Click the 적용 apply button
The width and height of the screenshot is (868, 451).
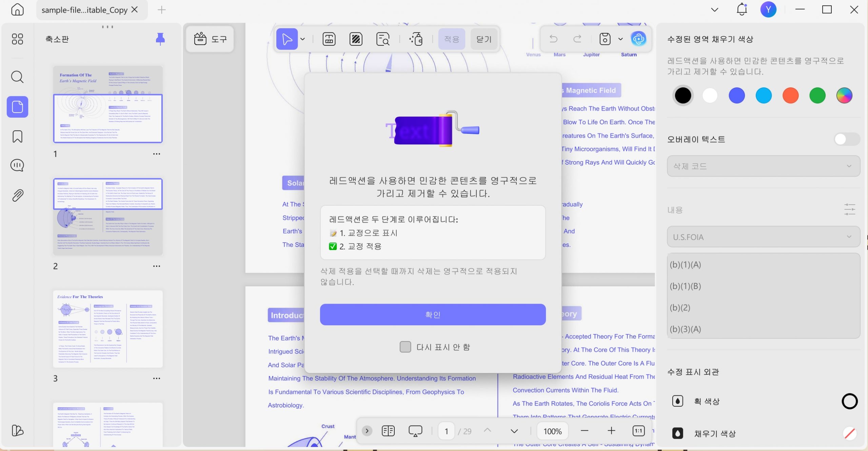452,39
